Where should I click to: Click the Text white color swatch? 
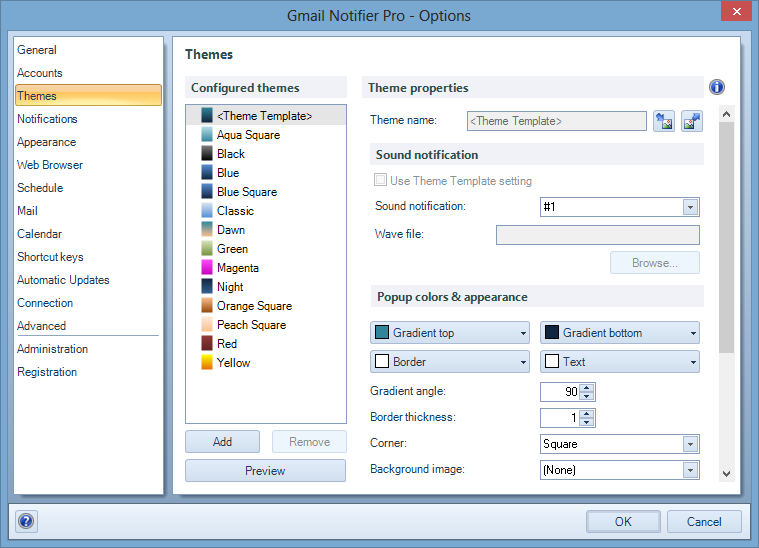tap(552, 361)
